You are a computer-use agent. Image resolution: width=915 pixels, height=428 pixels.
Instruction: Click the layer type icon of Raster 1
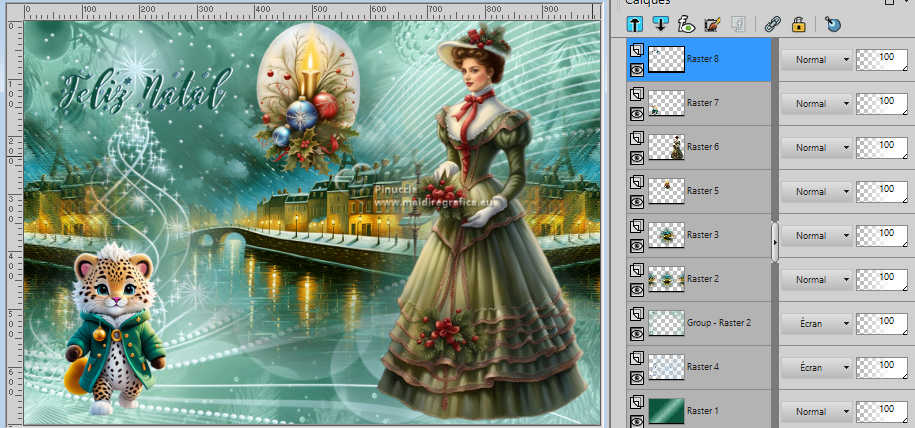[x=637, y=403]
